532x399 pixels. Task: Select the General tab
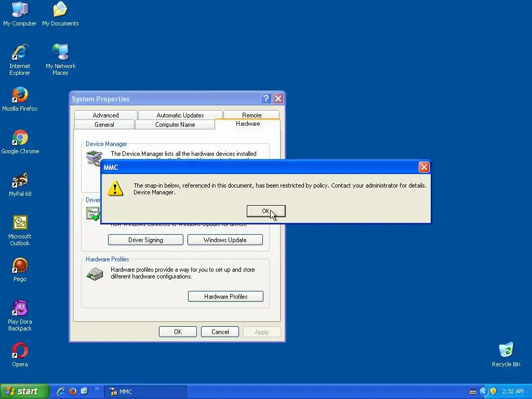click(104, 125)
